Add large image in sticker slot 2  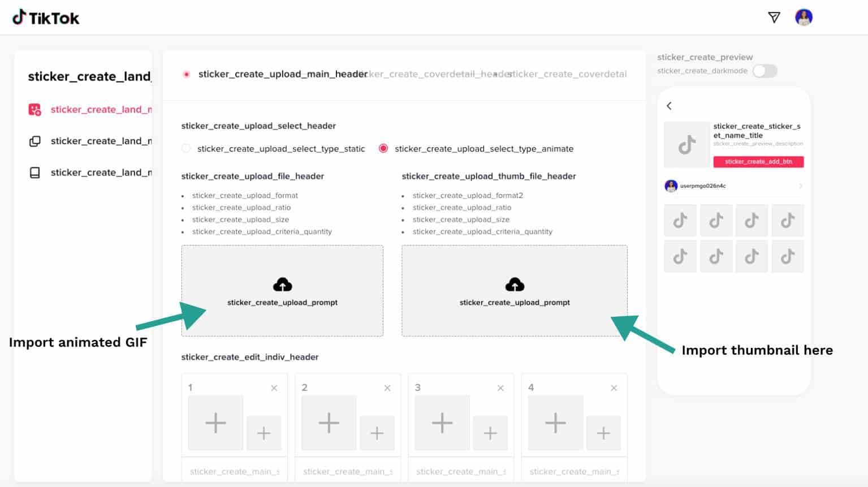pyautogui.click(x=329, y=423)
